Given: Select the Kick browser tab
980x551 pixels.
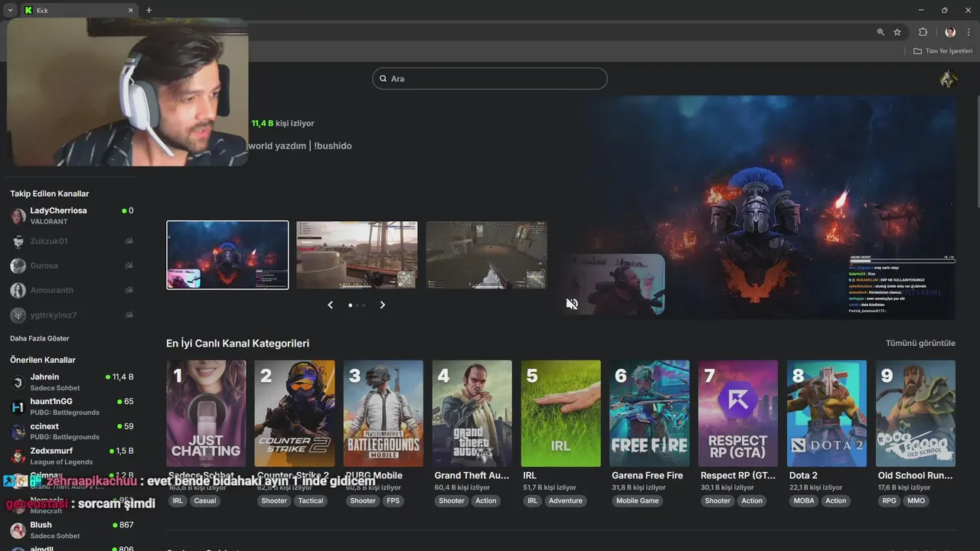Looking at the screenshot, I should click(79, 11).
